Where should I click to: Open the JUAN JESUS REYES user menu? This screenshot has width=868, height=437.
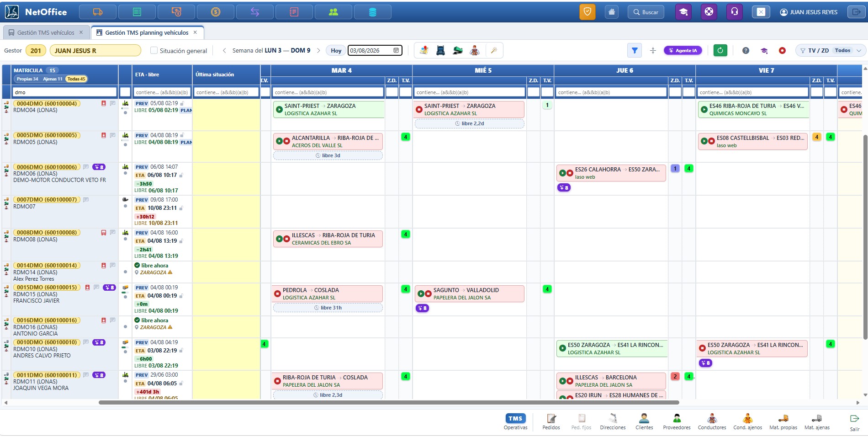tap(809, 12)
